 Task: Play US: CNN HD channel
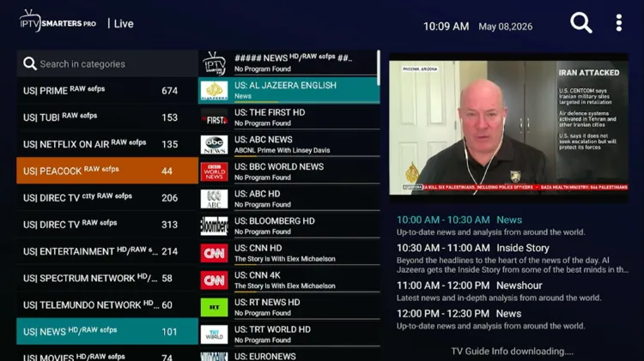point(289,253)
